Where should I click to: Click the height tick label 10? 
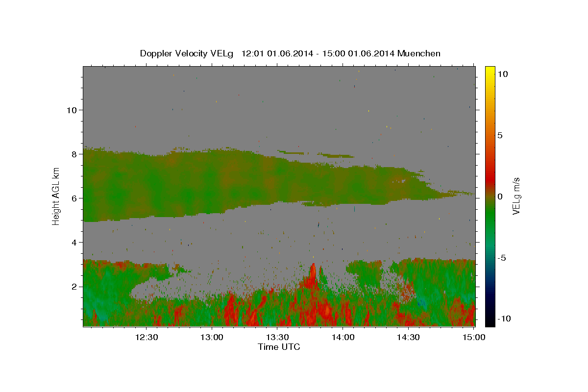71,110
